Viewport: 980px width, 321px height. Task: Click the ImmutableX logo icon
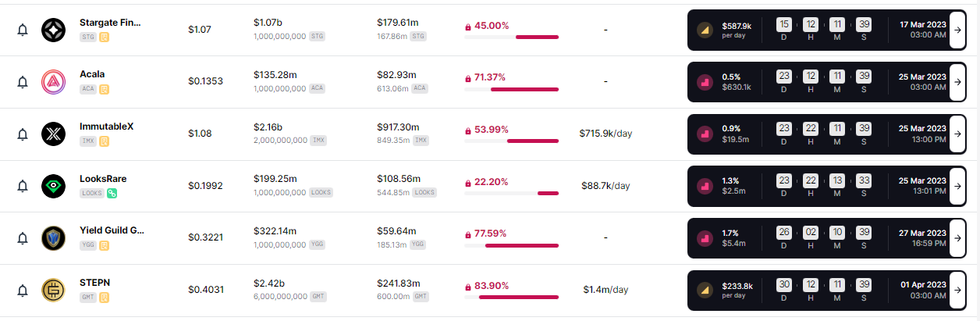(54, 134)
